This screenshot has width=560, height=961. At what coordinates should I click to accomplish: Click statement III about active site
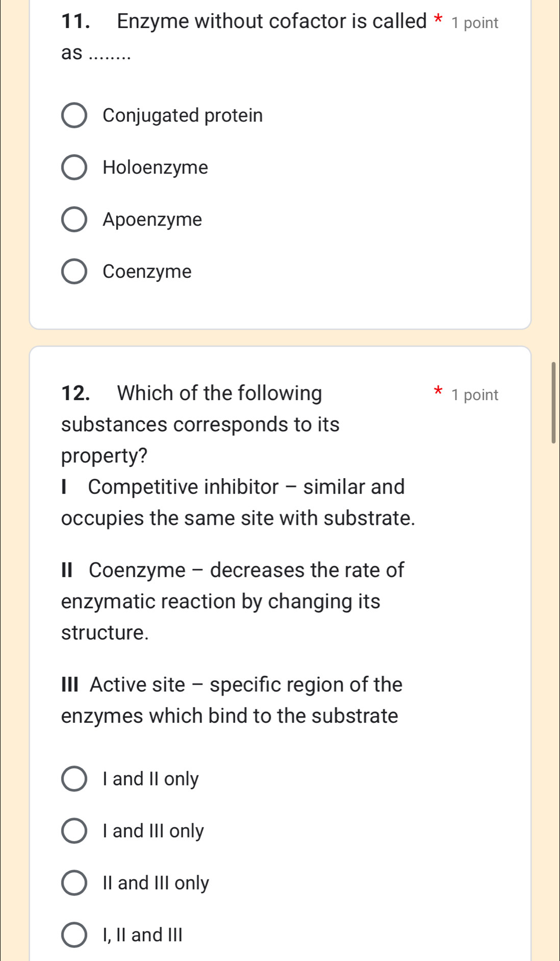point(231,684)
